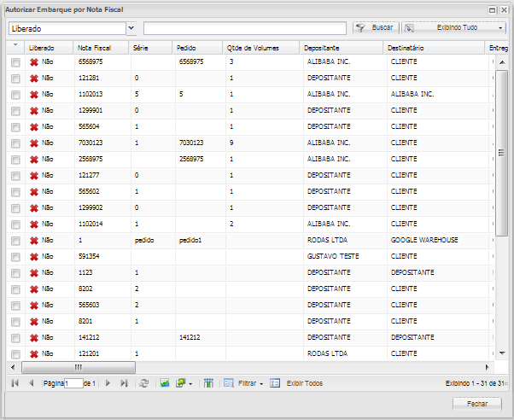Viewport: 514px width, 420px height.
Task: Check the row for nota 121281
Action: pos(15,79)
